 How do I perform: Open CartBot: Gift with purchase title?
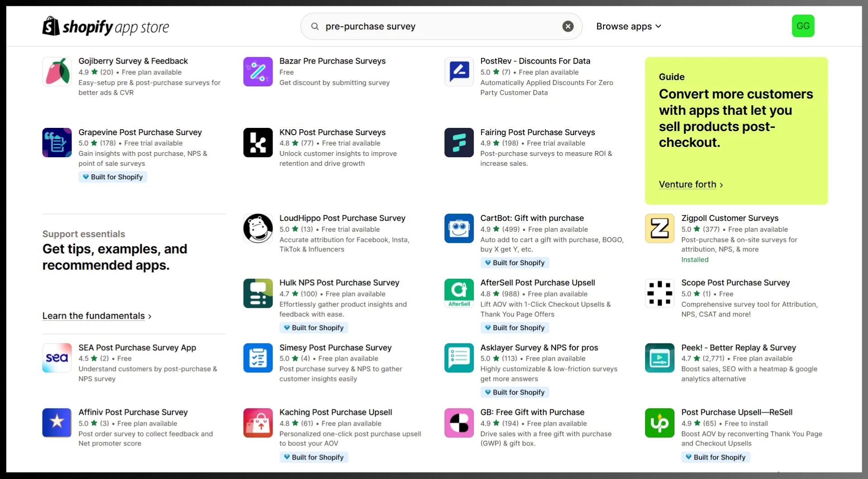pyautogui.click(x=532, y=218)
